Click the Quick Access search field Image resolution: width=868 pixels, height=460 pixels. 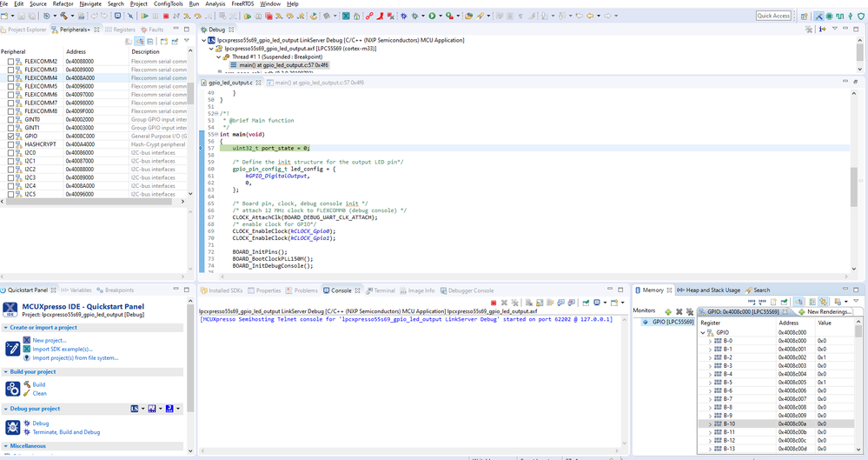tap(773, 16)
